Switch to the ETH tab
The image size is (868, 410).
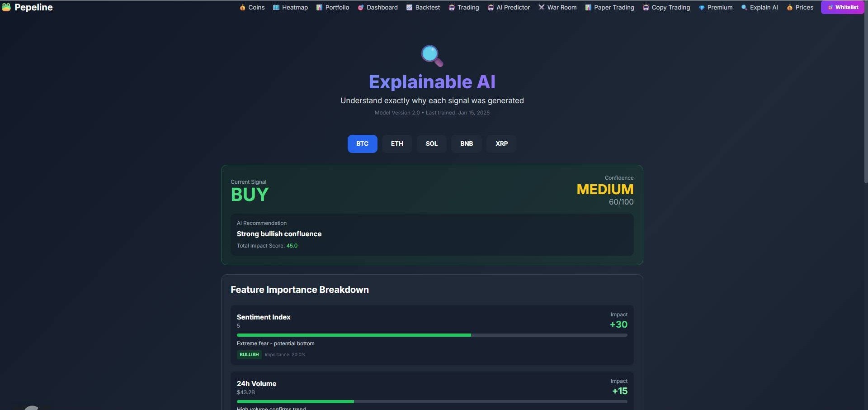coord(397,144)
